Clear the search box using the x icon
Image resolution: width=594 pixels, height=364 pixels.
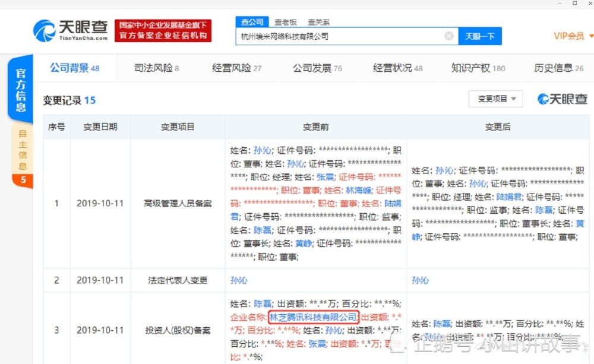(449, 36)
